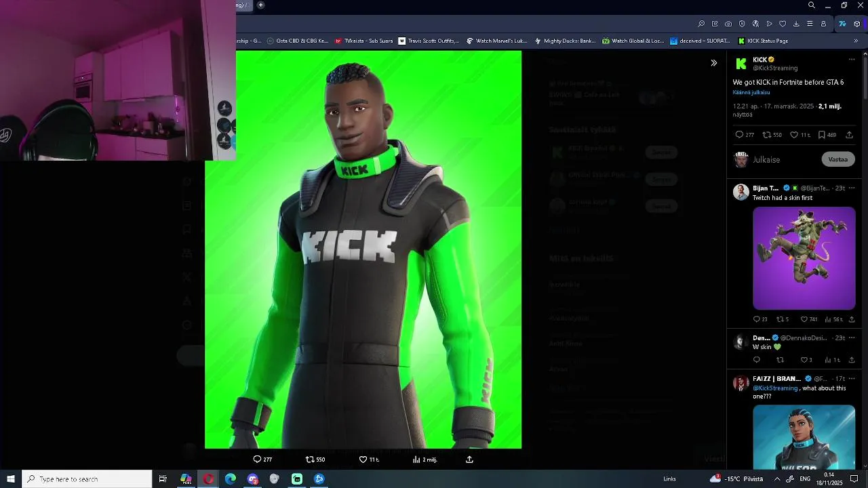The height and width of the screenshot is (488, 868).
Task: Open Task View on the taskbar
Action: [x=163, y=479]
